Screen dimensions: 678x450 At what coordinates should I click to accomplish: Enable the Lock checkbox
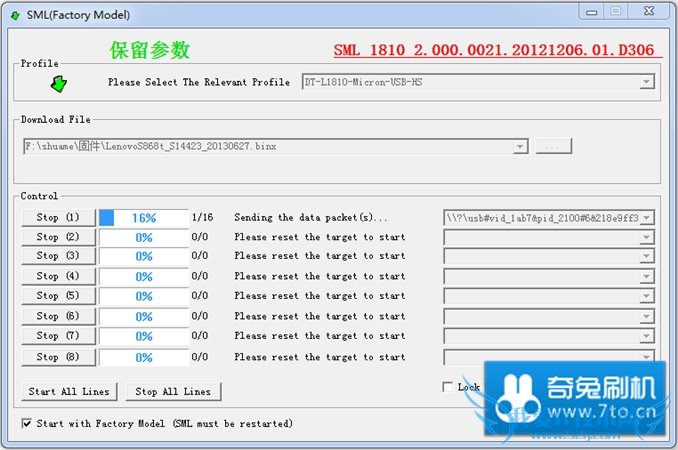pyautogui.click(x=448, y=386)
